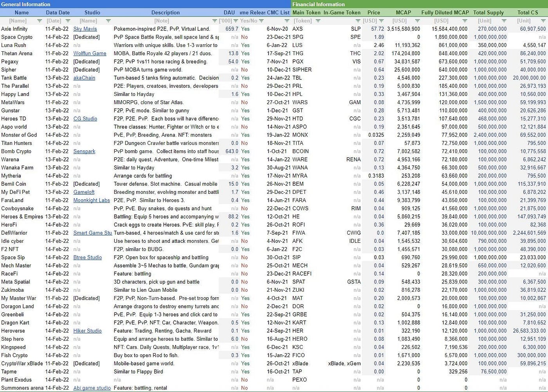Viewport: 548px width, 392px height.
Task: Select the Data Date column header
Action: coord(58,13)
